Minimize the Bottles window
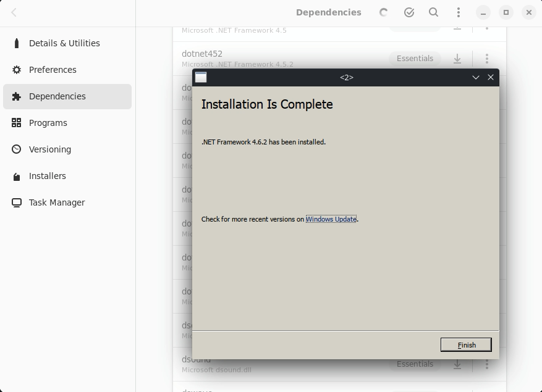 coord(483,13)
